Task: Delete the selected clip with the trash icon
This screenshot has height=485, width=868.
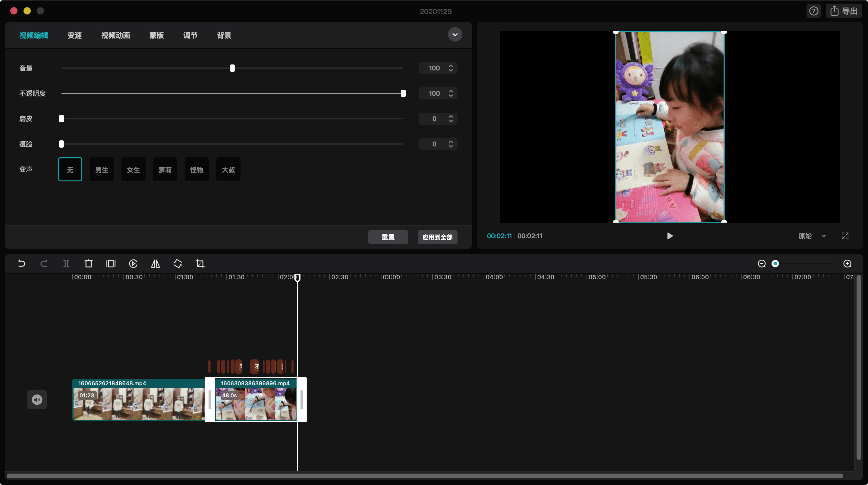Action: [89, 263]
